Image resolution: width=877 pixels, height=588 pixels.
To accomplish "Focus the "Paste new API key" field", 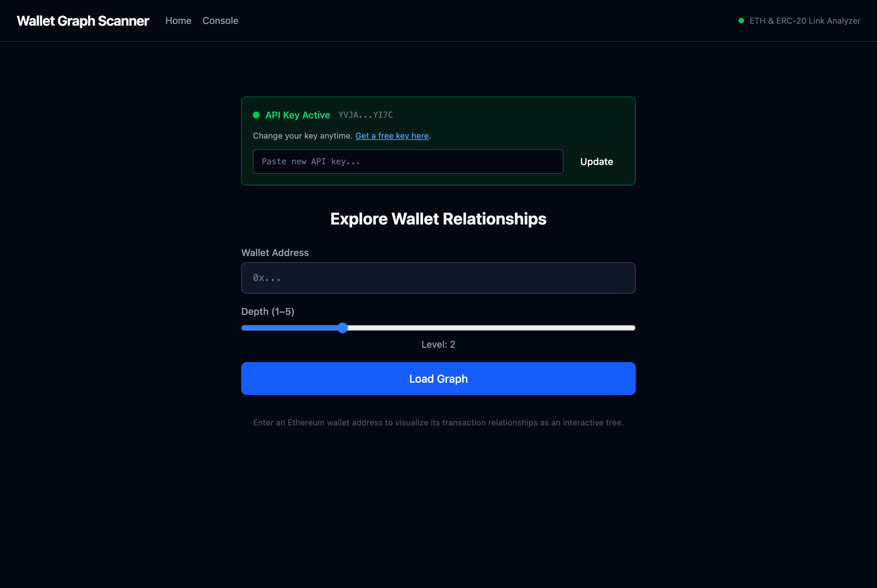I will click(408, 161).
